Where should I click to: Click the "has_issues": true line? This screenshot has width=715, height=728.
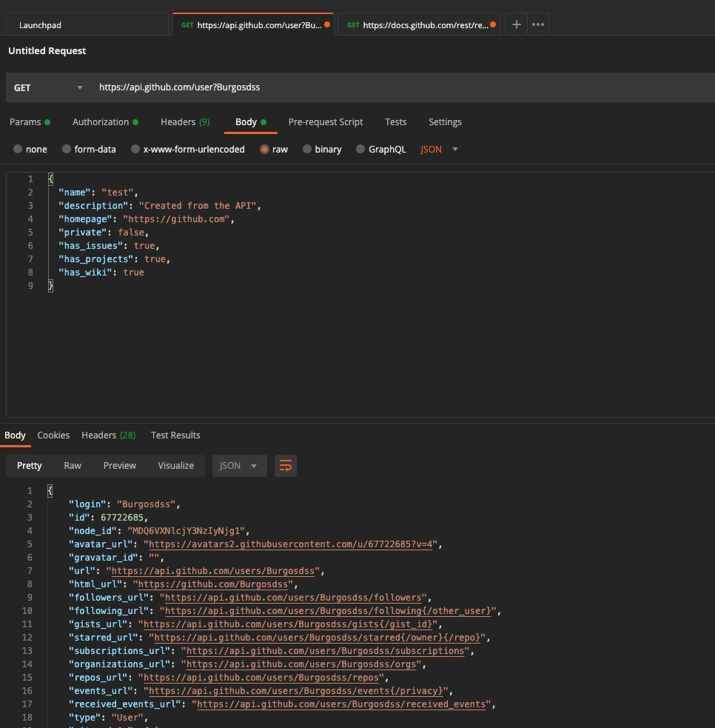pos(109,246)
